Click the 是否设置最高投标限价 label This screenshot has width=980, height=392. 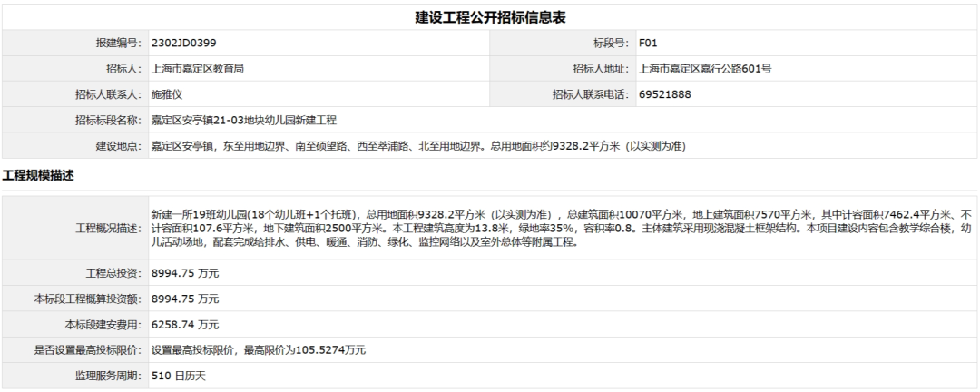point(89,350)
